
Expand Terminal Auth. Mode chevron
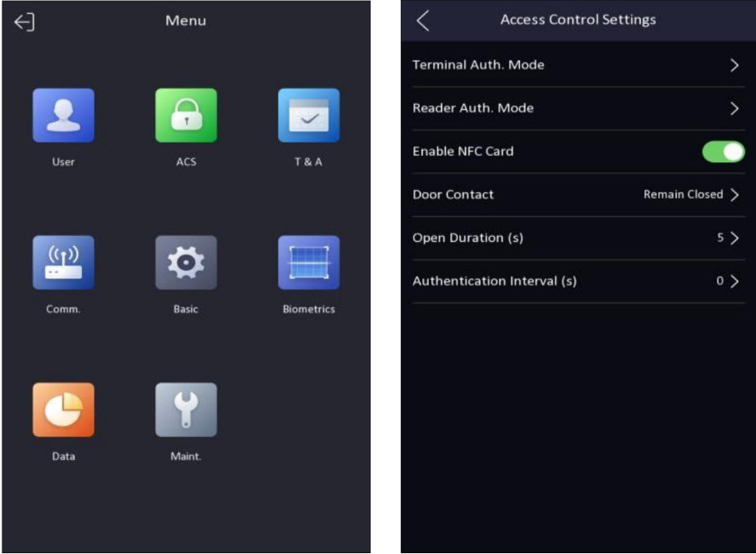click(x=735, y=65)
